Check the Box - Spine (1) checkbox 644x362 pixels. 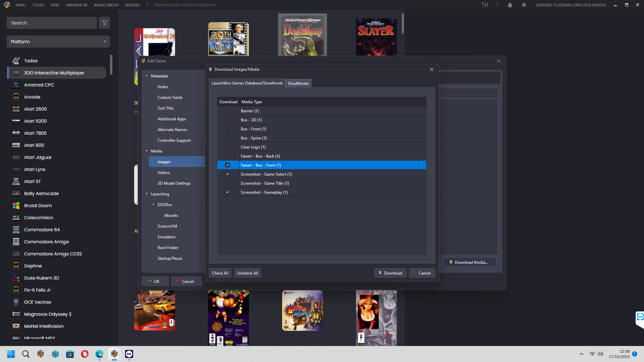[x=227, y=138]
